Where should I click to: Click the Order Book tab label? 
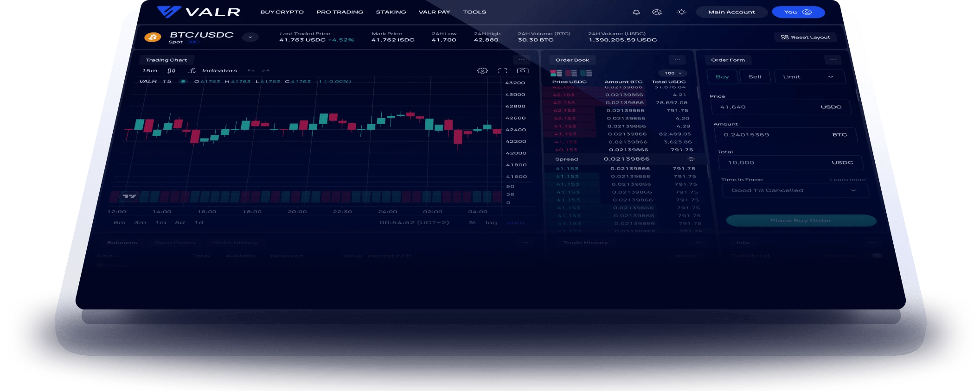click(x=572, y=60)
